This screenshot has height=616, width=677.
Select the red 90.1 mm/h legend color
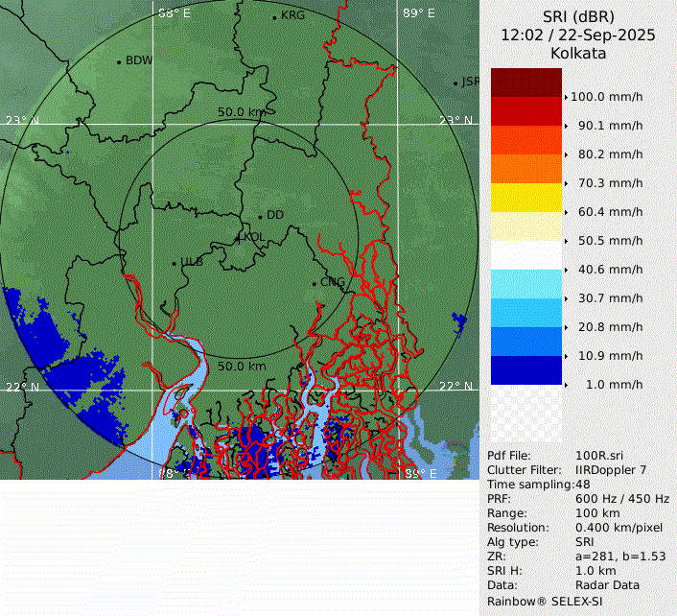pos(525,111)
